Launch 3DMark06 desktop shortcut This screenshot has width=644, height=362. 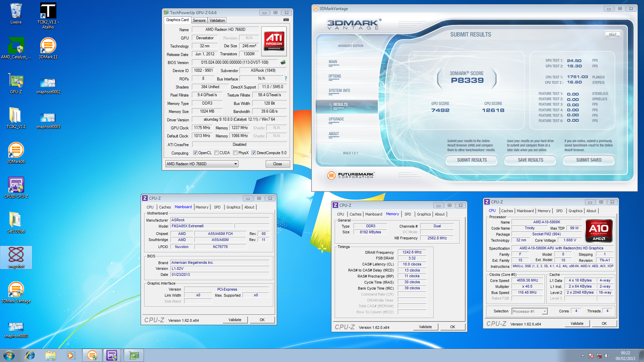(x=16, y=153)
